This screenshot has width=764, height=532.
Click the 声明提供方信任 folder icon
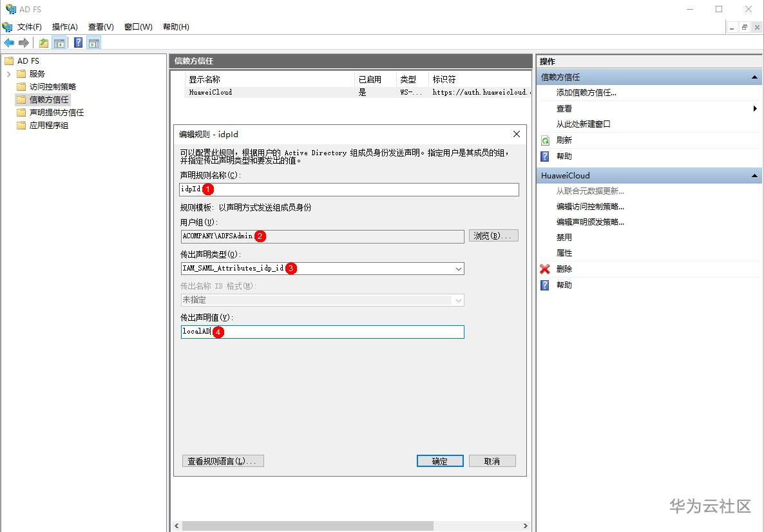tap(21, 113)
